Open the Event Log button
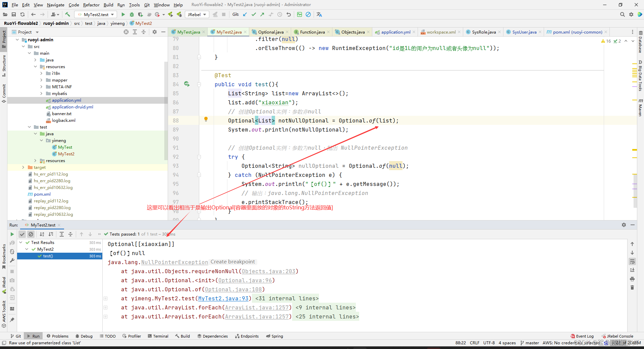Image resolution: width=644 pixels, height=349 pixels. [582, 336]
